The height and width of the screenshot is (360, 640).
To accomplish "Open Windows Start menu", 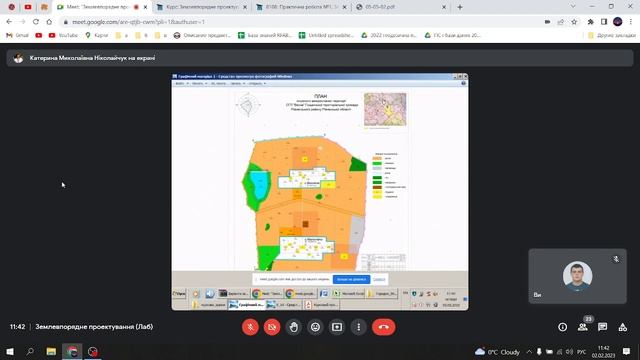I will point(10,351).
